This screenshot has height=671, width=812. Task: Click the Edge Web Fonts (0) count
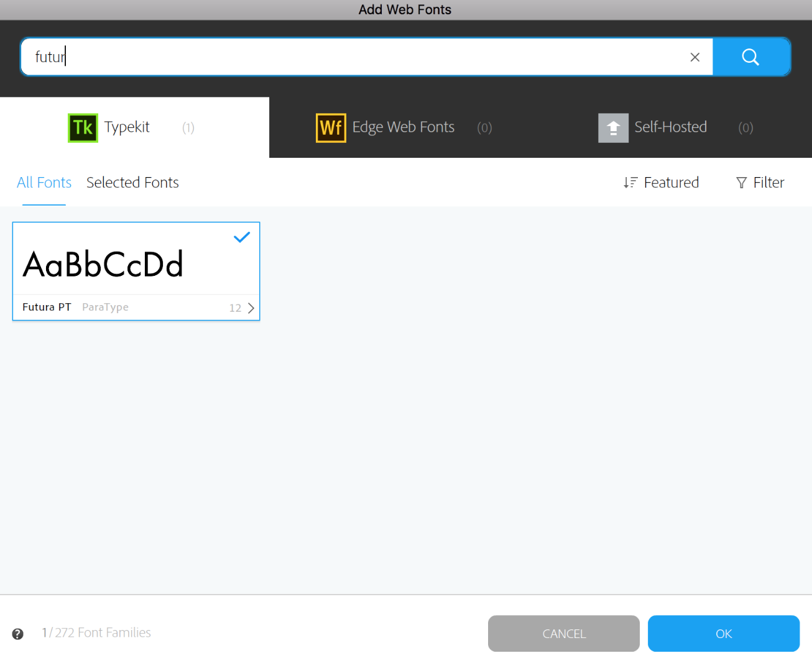click(x=484, y=128)
